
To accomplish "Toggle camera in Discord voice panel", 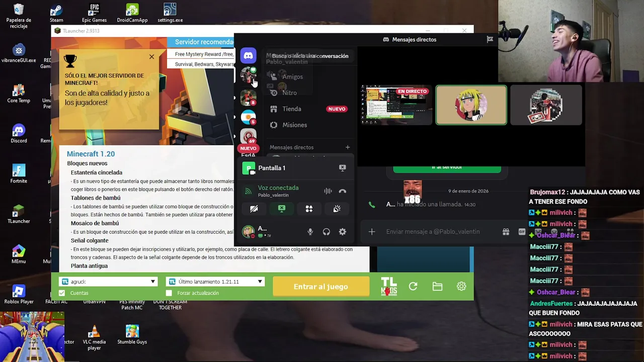I will (254, 209).
